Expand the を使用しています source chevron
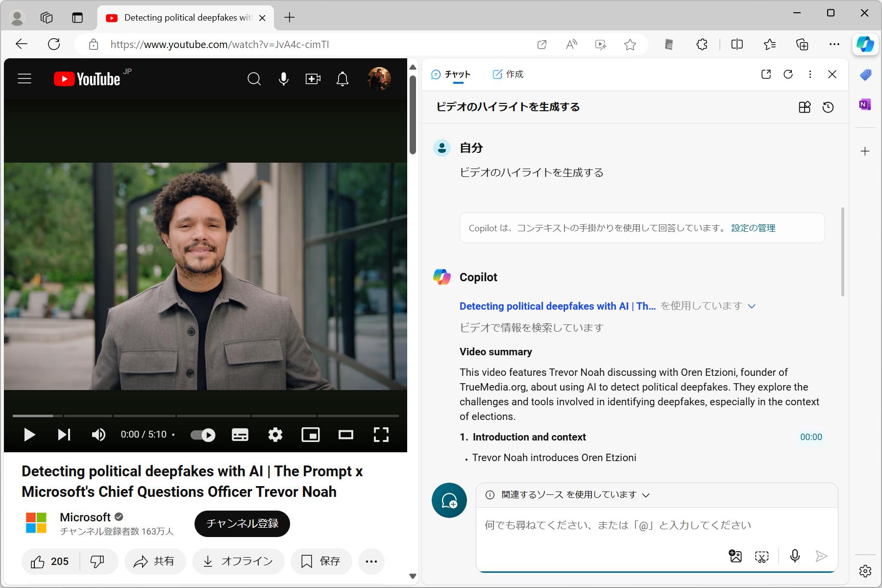Viewport: 882px width, 588px height. coord(752,306)
